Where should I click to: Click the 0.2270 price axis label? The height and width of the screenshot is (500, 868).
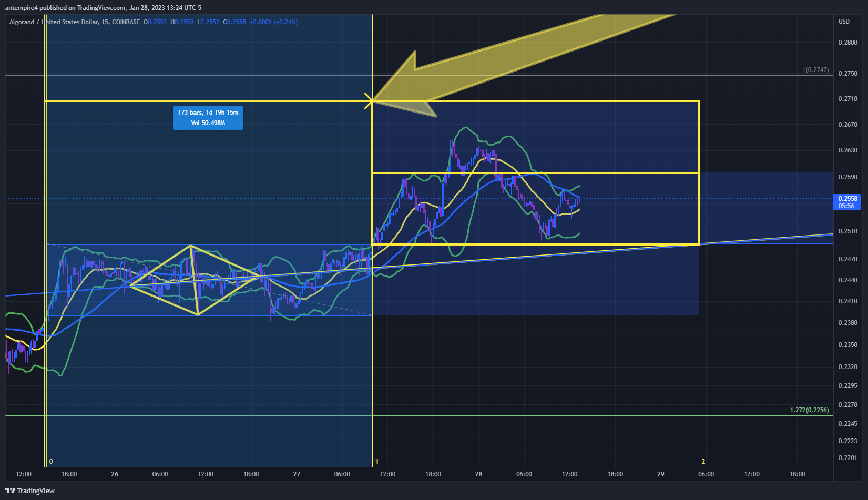[x=847, y=405]
